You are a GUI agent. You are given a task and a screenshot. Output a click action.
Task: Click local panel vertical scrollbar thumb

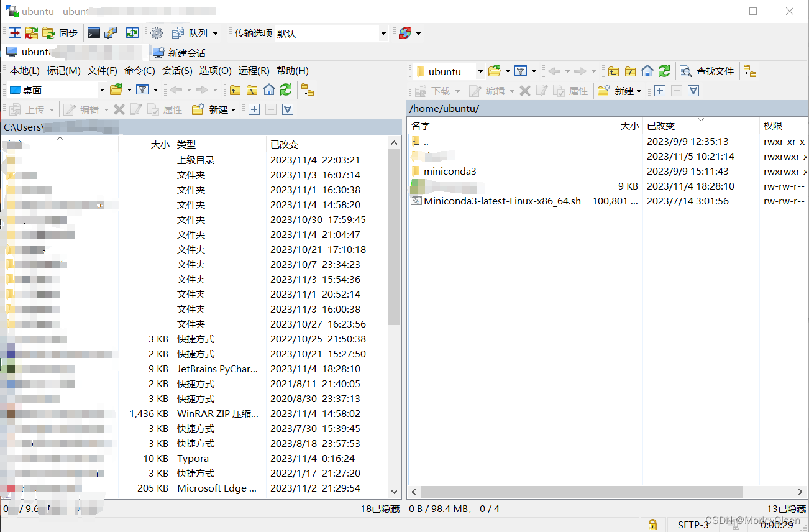pos(394,237)
